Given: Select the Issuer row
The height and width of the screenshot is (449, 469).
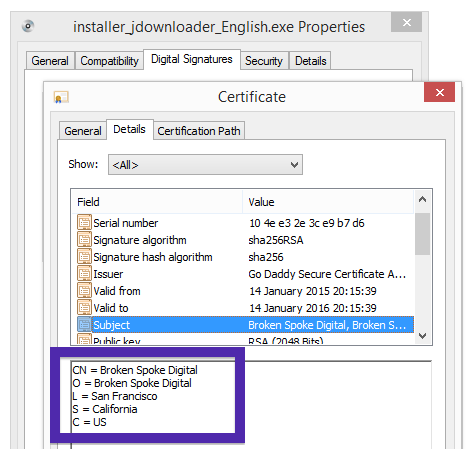Looking at the screenshot, I should tap(245, 274).
